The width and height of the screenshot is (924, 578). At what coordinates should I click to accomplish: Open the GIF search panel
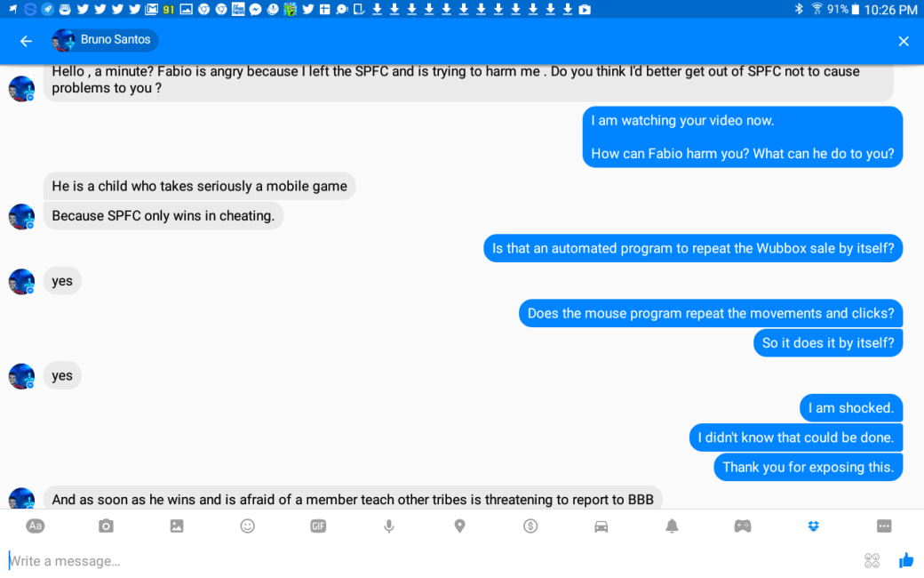pyautogui.click(x=317, y=526)
